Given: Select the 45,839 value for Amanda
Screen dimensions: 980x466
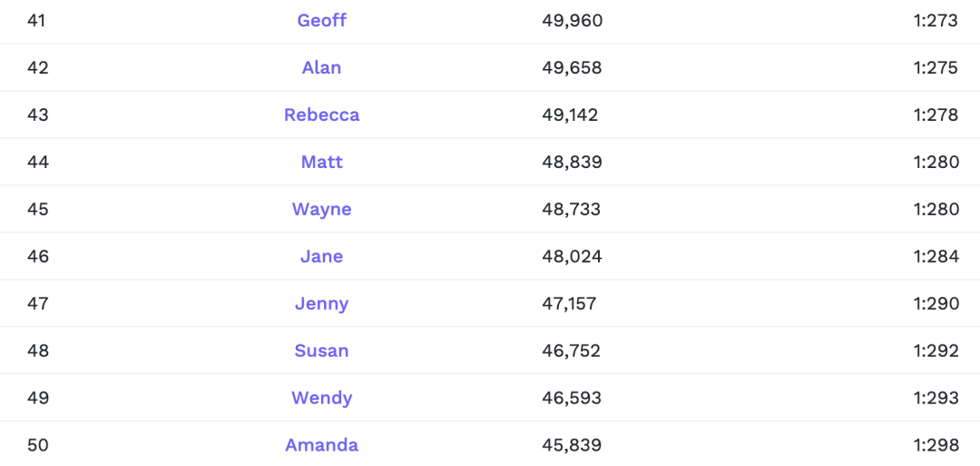Looking at the screenshot, I should [572, 445].
